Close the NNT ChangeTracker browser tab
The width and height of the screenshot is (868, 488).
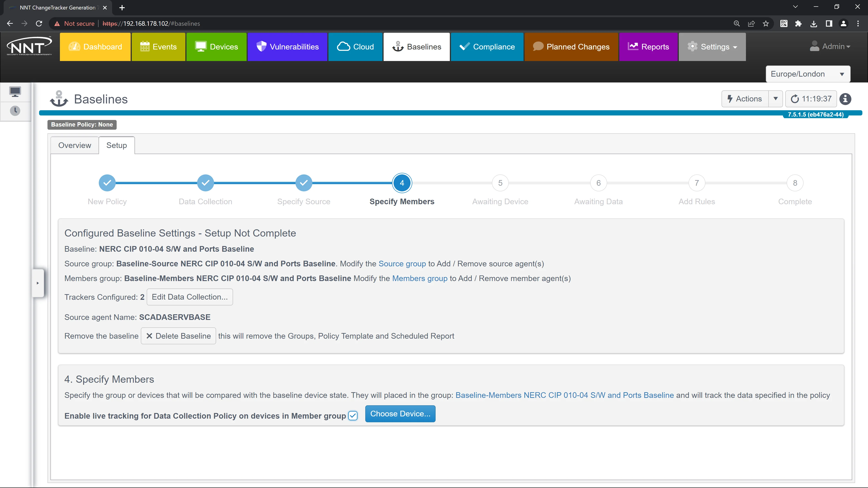(x=105, y=7)
